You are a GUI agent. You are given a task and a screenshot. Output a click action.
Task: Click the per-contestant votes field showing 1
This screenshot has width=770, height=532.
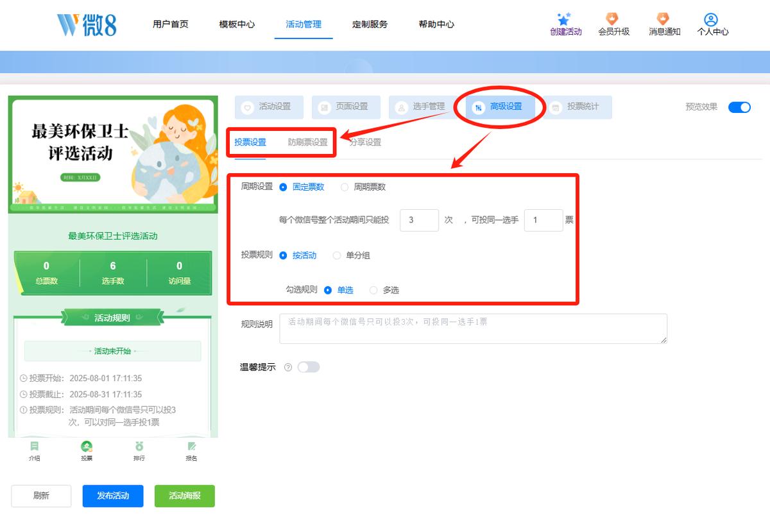coord(543,220)
